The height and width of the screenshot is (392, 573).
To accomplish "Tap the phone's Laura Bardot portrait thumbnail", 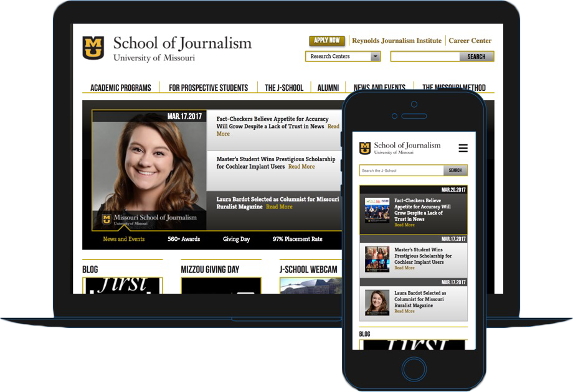I will [377, 302].
